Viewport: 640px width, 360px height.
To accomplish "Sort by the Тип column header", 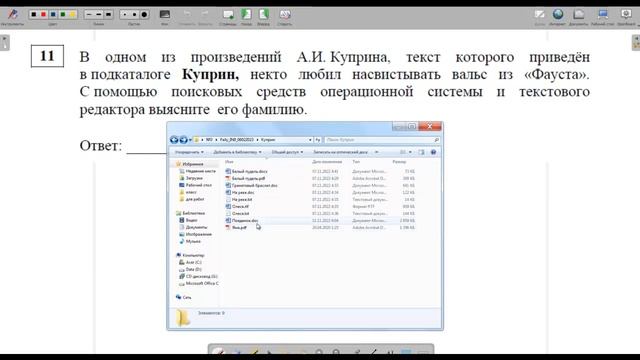I will click(356, 162).
